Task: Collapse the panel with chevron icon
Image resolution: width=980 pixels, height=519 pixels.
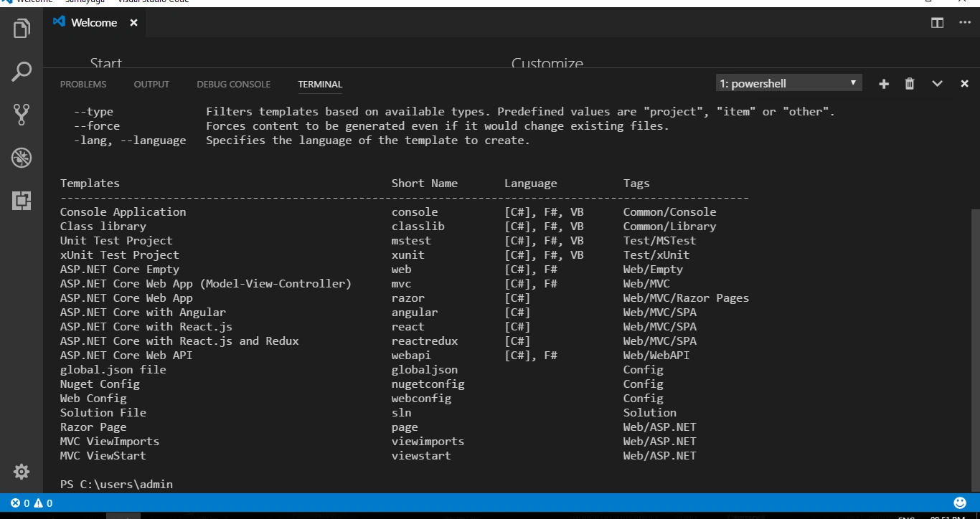Action: coord(937,84)
